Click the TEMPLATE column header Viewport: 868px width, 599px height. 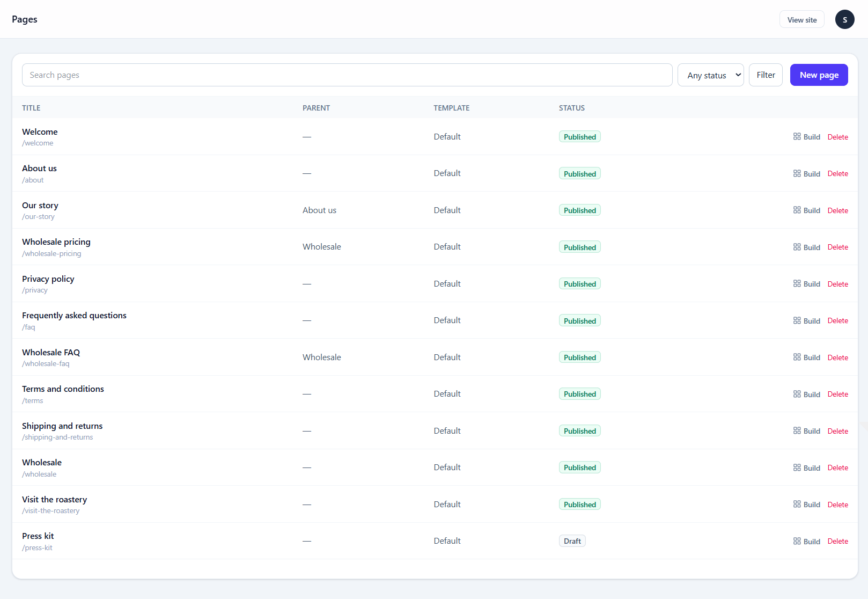(451, 108)
